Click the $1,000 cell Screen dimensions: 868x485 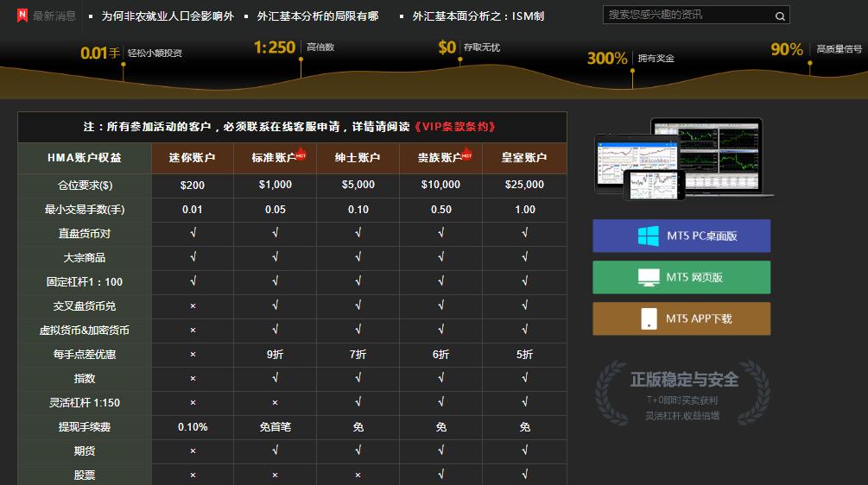click(x=276, y=186)
